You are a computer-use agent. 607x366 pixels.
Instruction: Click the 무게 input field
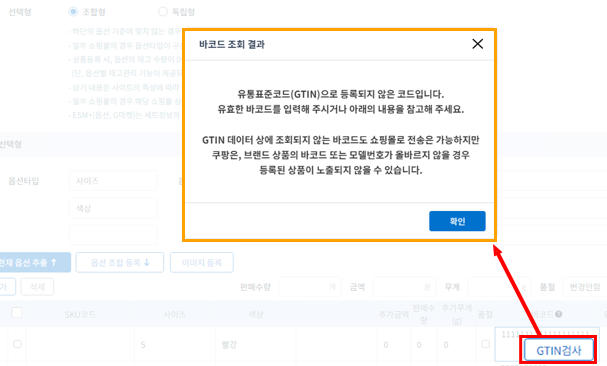coord(499,287)
